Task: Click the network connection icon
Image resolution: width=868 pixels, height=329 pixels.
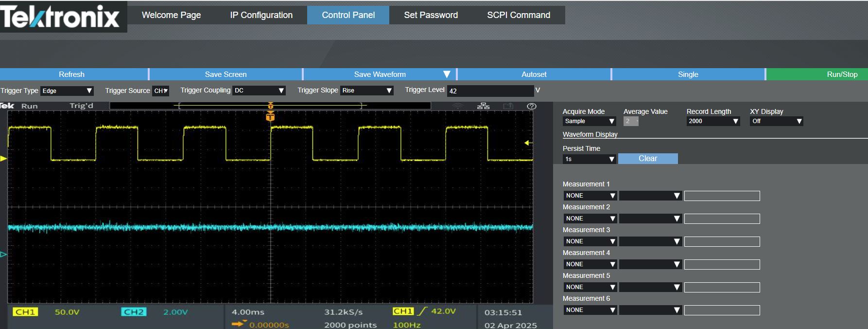Action: click(483, 106)
